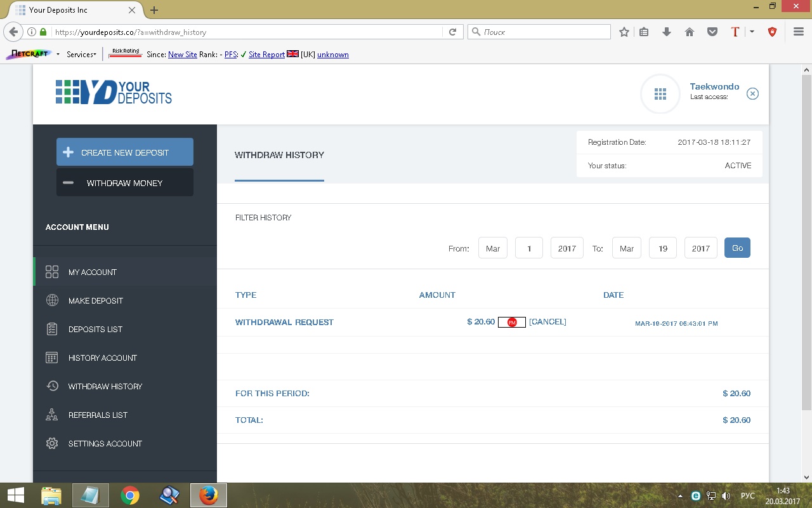Click the round grid avatar icon
The width and height of the screenshot is (812, 508).
click(660, 94)
